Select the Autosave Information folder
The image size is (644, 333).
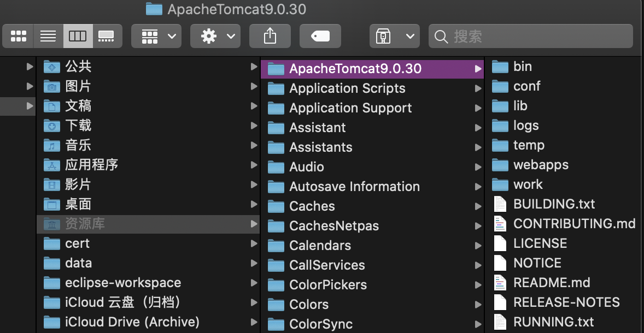372,187
